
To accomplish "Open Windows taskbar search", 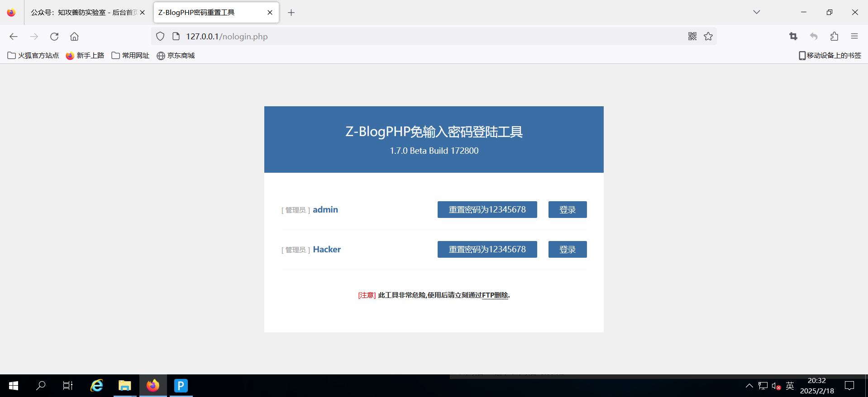I will click(41, 386).
